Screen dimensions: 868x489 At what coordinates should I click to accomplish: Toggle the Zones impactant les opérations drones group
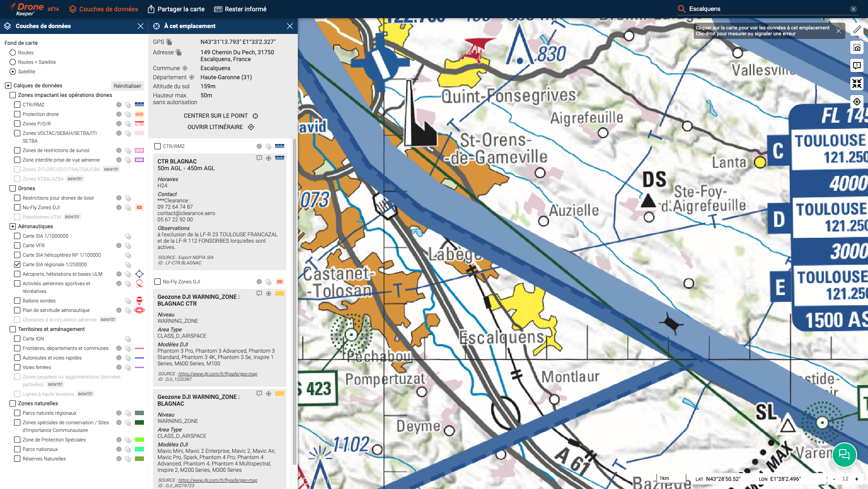tap(13, 95)
